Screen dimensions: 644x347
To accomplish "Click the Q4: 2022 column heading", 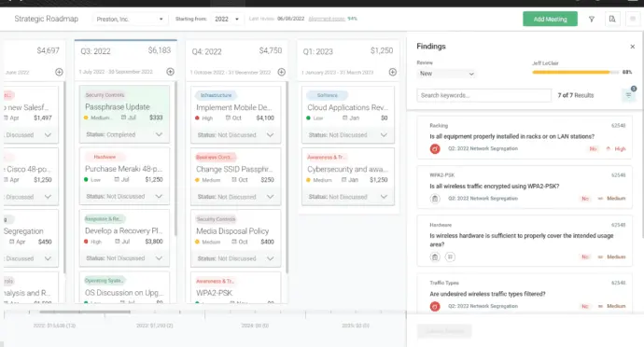I will click(x=206, y=51).
